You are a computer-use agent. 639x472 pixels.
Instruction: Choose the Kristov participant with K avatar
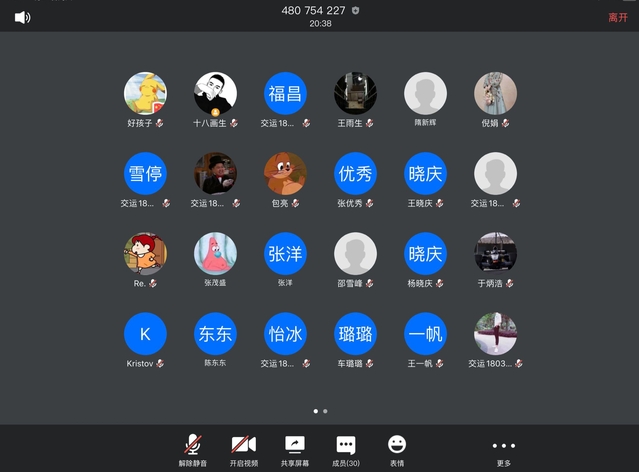tap(145, 334)
